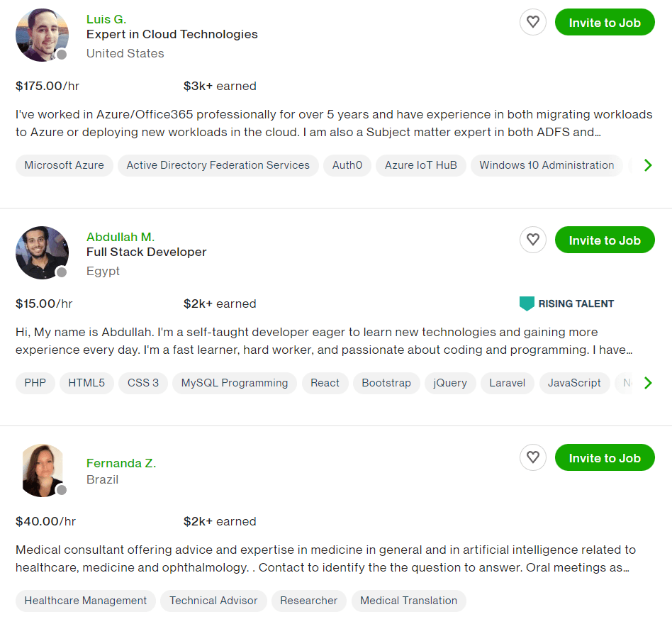Save Abdullah M. with the heart icon
The height and width of the screenshot is (629, 672).
[533, 240]
